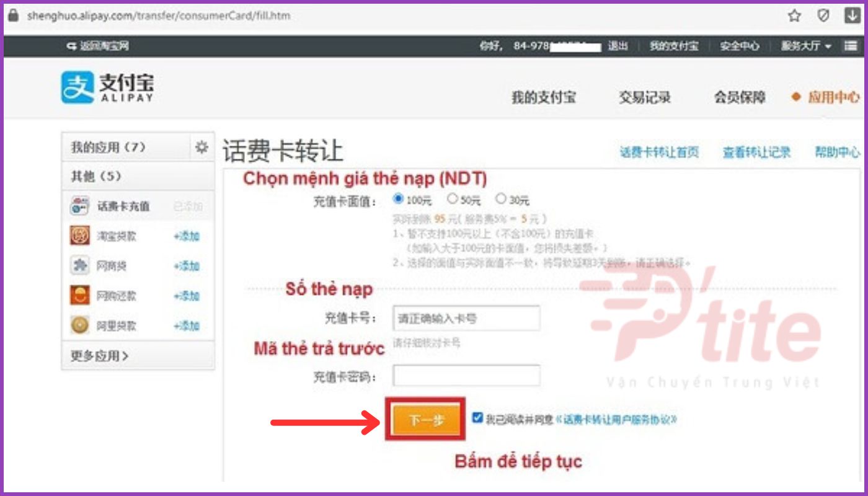Click +添加 next to 网商贷

187,266
